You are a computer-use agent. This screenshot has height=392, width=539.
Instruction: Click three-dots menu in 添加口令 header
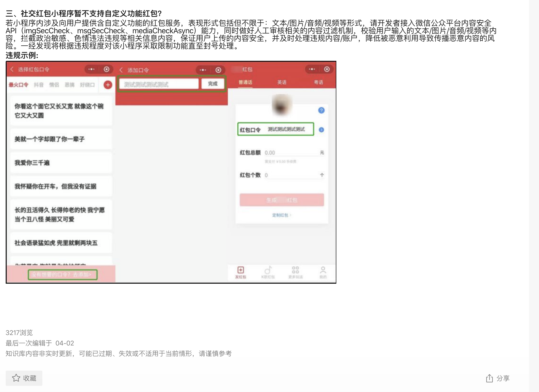(203, 70)
